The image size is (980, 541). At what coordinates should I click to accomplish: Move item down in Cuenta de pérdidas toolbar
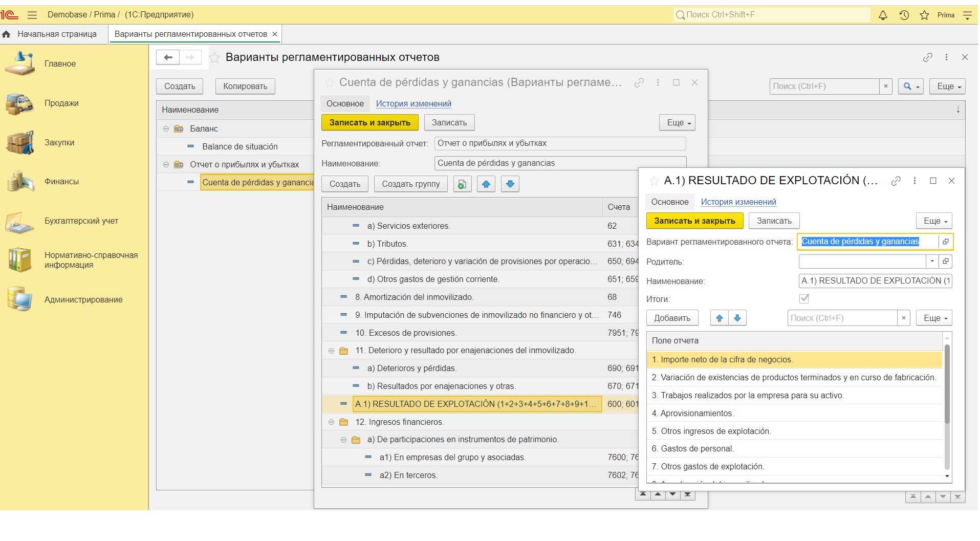510,184
